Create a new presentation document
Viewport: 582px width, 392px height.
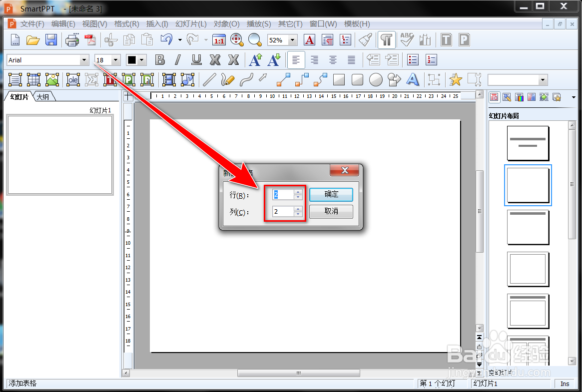coord(15,40)
